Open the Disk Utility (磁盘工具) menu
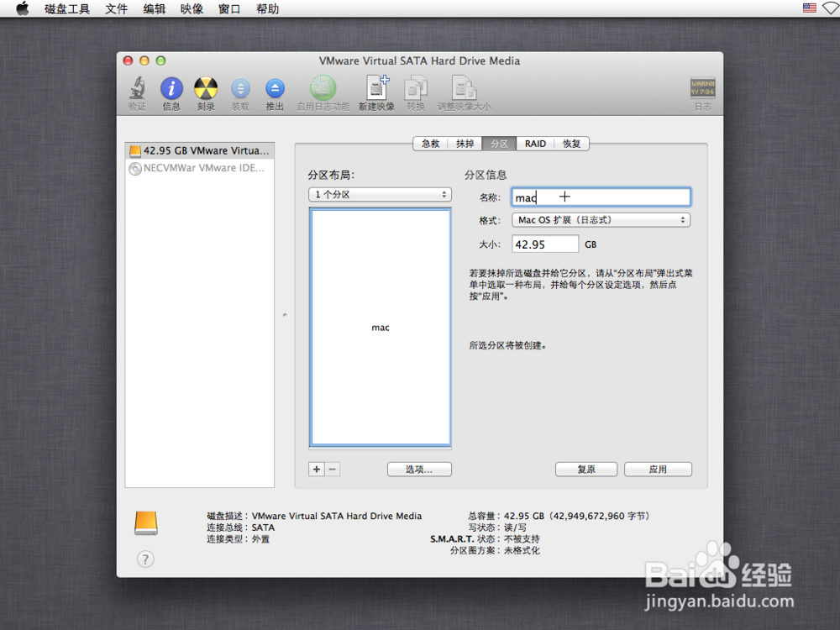Image resolution: width=840 pixels, height=630 pixels. click(67, 8)
